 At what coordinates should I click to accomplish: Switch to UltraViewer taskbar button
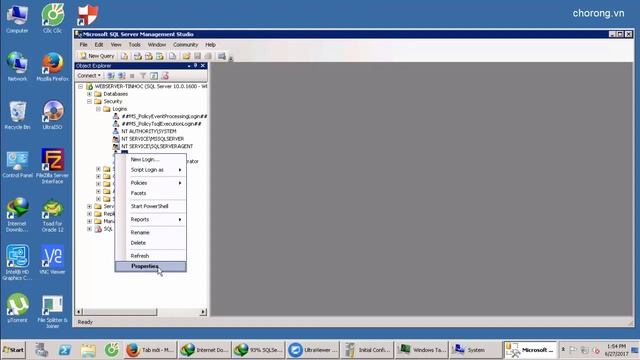[x=313, y=350]
